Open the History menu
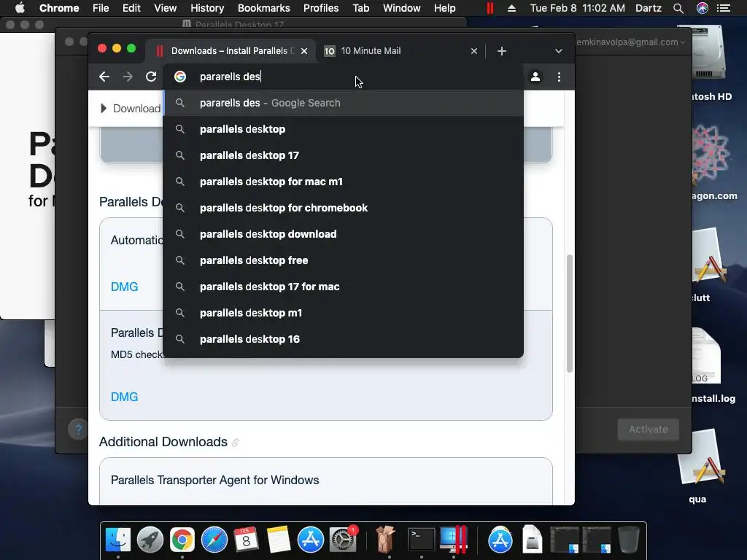 tap(206, 8)
